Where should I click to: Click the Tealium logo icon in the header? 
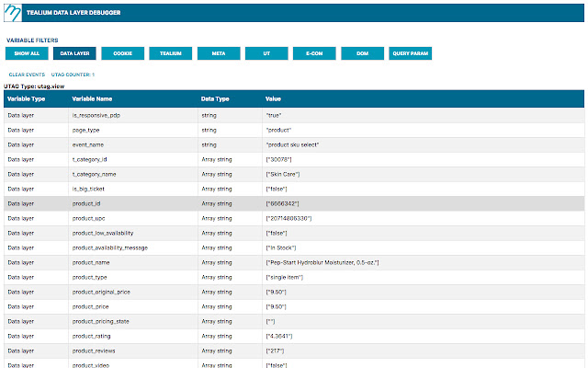point(13,13)
